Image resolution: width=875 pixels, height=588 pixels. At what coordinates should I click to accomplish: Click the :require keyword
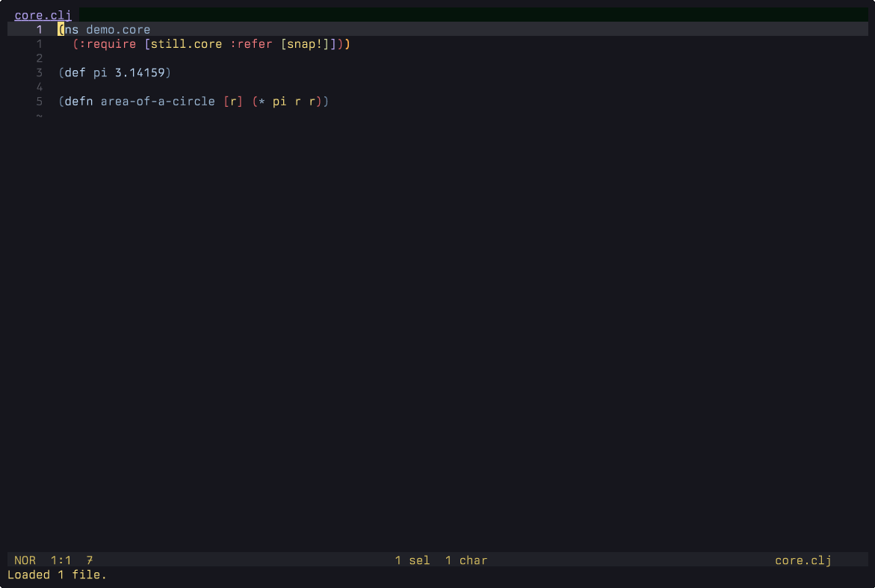pyautogui.click(x=108, y=44)
